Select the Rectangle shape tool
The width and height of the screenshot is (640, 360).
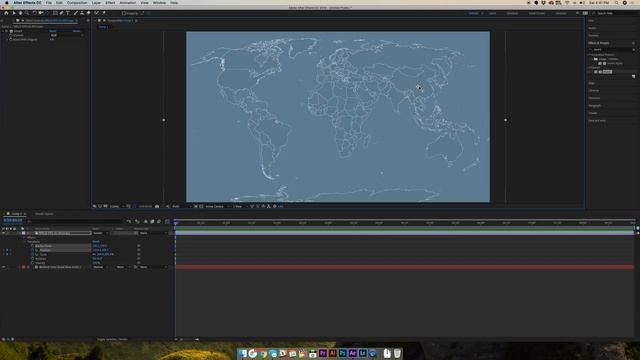(55, 13)
